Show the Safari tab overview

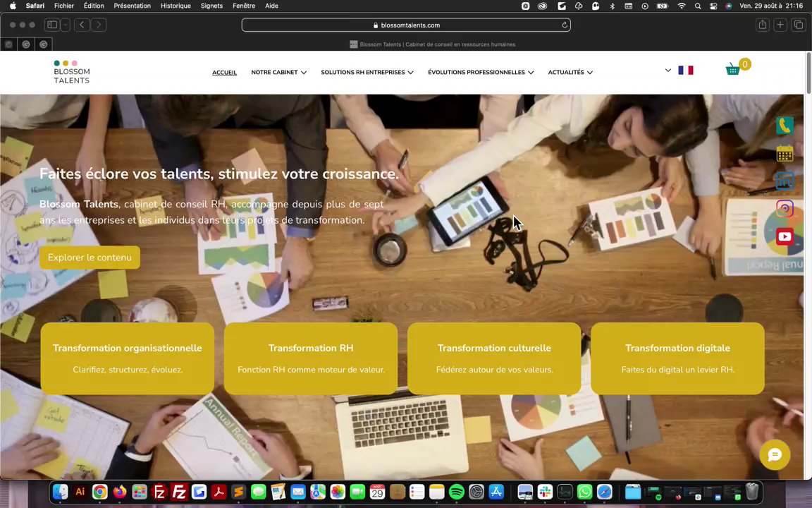(x=798, y=25)
